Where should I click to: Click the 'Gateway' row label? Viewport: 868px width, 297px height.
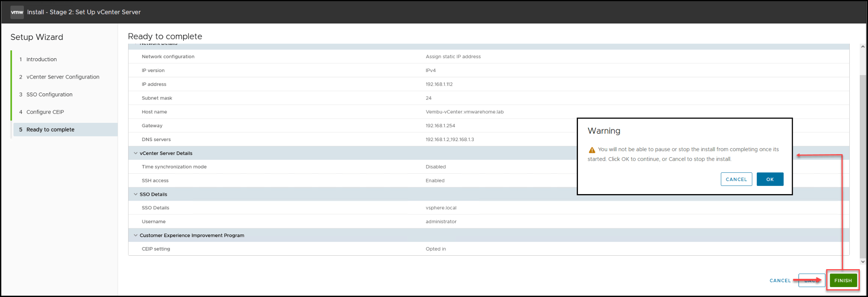(x=152, y=126)
